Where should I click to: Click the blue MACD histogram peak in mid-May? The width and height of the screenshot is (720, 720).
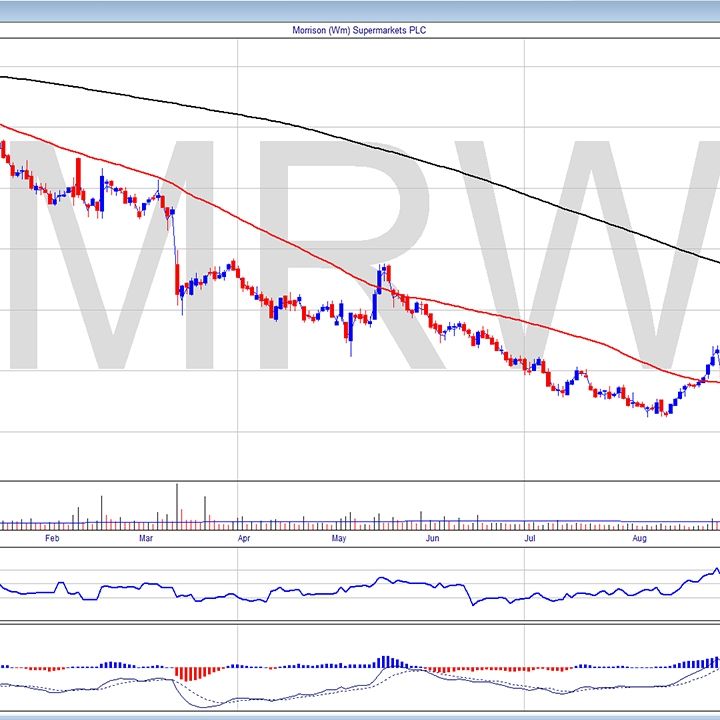pos(387,661)
